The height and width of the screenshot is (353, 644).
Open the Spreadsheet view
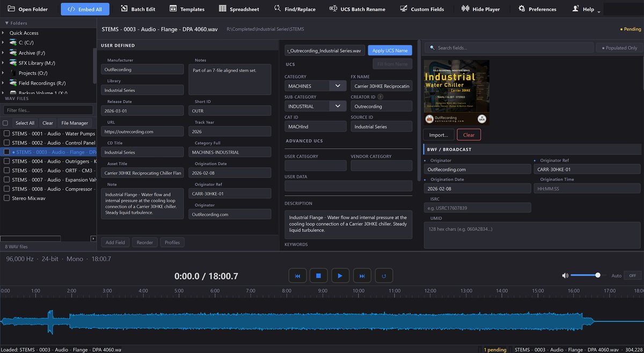click(239, 9)
